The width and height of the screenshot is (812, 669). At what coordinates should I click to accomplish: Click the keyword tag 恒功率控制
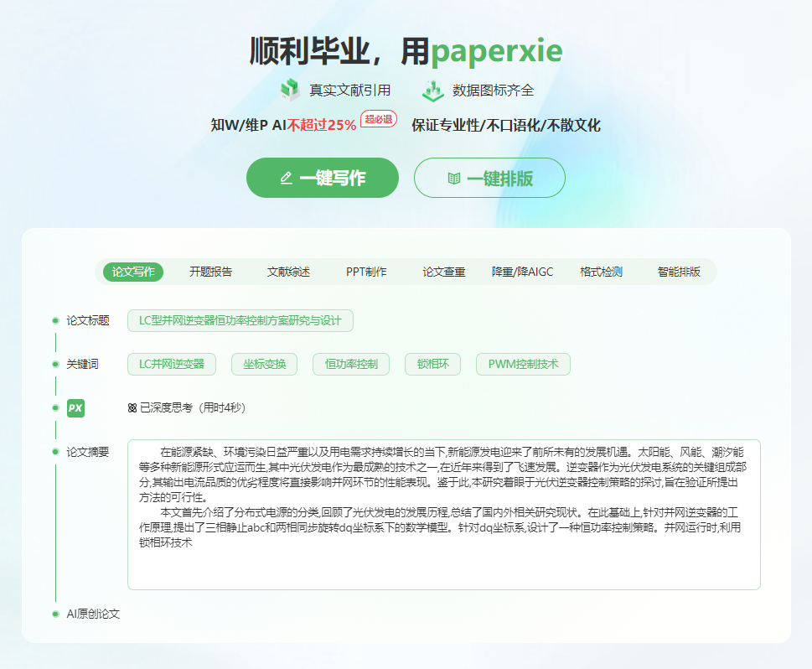(x=351, y=365)
